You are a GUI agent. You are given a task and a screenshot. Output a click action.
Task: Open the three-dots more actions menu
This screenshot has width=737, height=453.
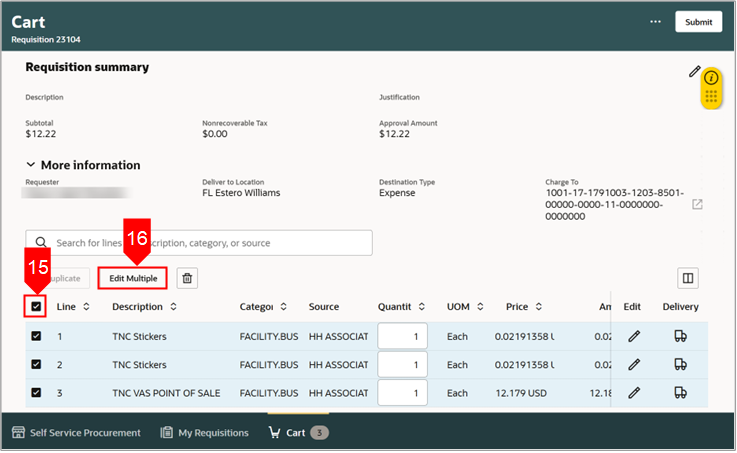(655, 22)
